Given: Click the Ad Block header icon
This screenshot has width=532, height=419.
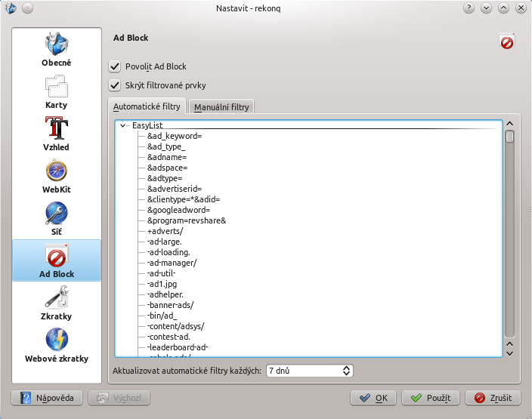Looking at the screenshot, I should 507,42.
